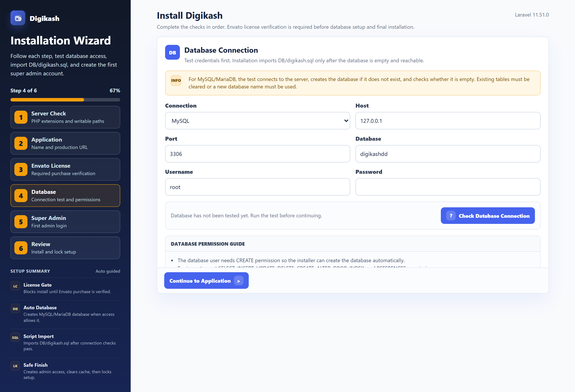Click the Continue to Application button
575x392 pixels.
pyautogui.click(x=206, y=281)
